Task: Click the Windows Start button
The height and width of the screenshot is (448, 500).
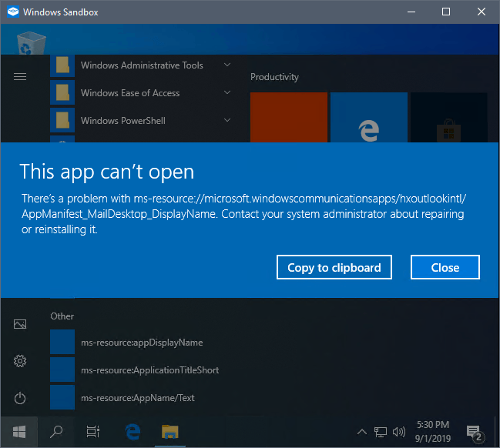Action: tap(19, 432)
